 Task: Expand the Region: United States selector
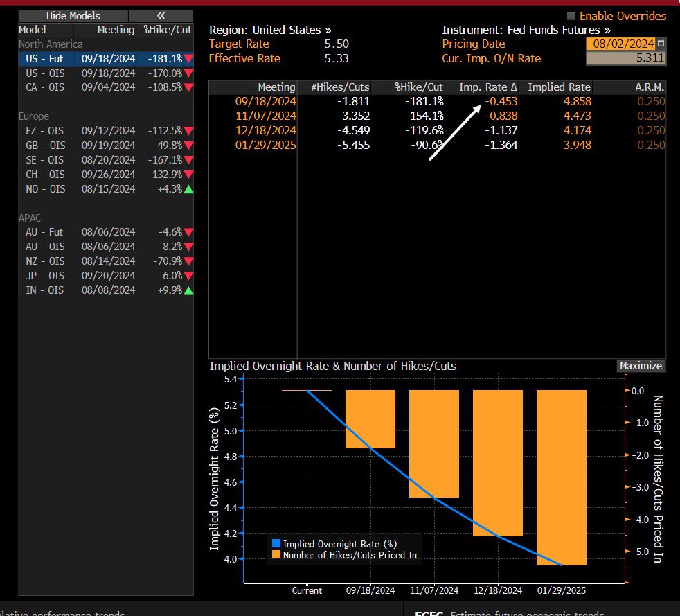(270, 30)
